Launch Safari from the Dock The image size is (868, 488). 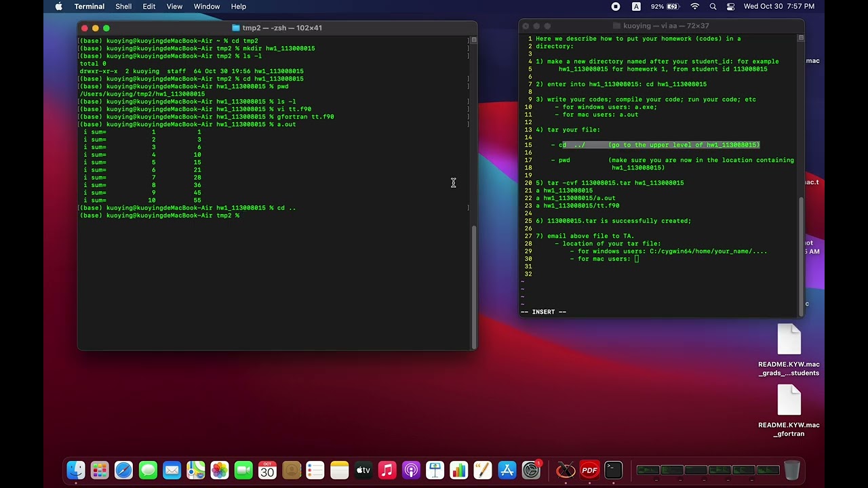(123, 470)
